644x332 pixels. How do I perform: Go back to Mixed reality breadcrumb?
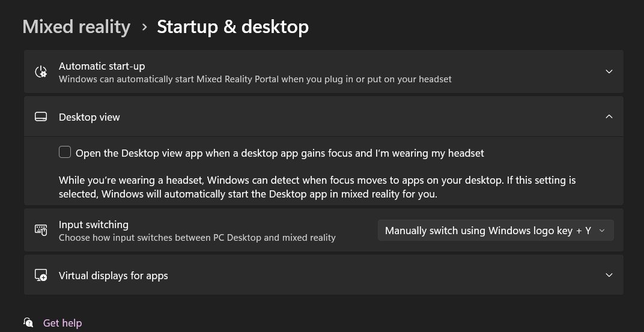[76, 27]
